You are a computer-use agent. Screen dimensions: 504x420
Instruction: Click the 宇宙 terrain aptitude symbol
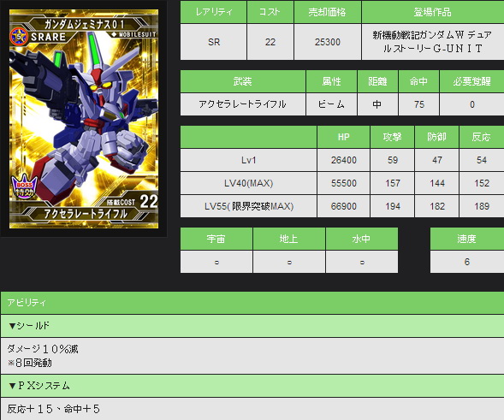coord(216,262)
